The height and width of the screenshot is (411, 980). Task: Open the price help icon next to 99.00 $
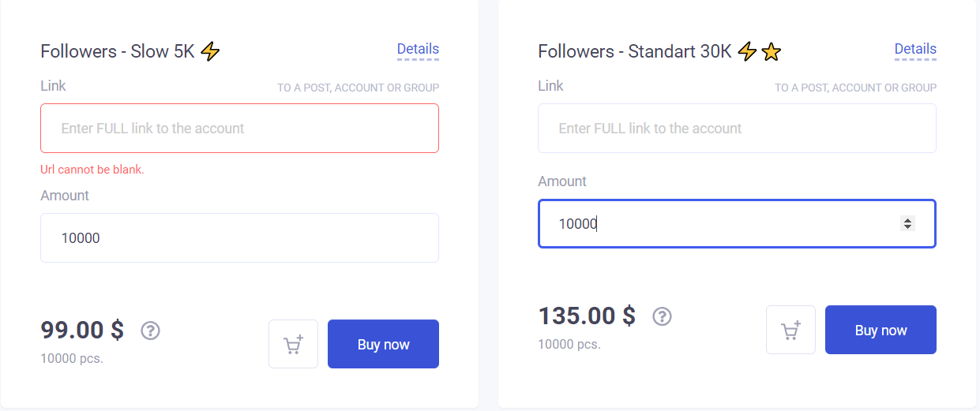[x=150, y=331]
